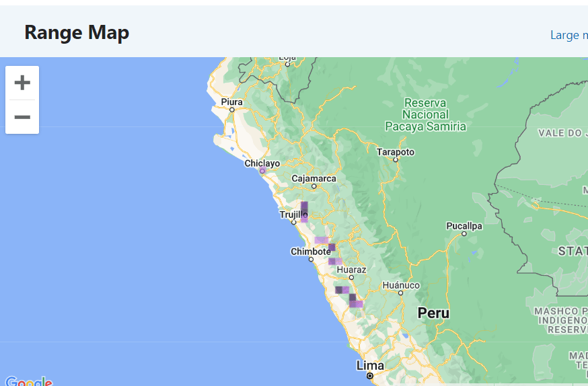Select the Lima city marker
The height and width of the screenshot is (386, 588).
370,375
